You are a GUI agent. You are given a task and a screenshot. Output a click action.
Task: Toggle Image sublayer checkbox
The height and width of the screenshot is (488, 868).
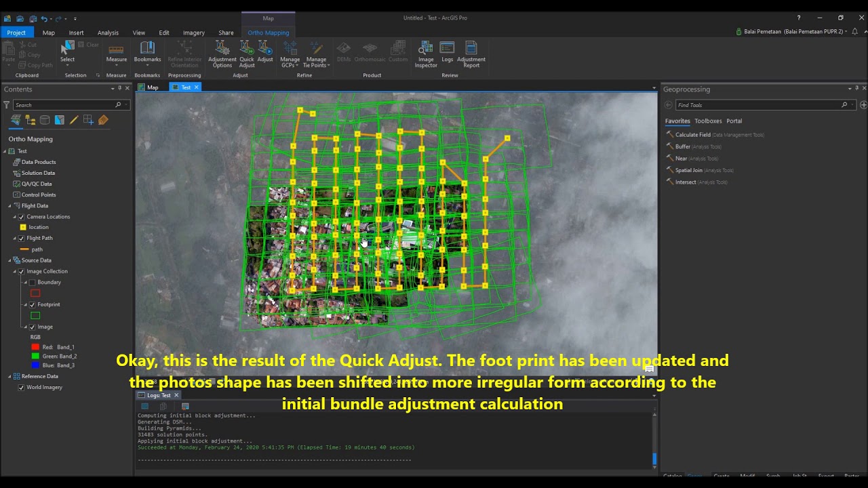click(x=32, y=327)
